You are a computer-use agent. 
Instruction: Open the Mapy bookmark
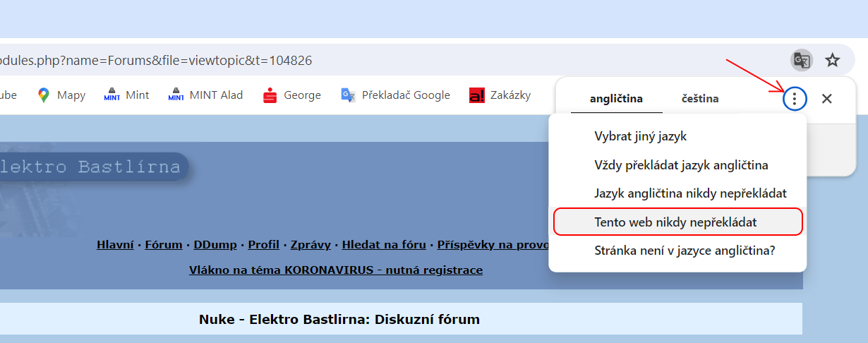pyautogui.click(x=61, y=95)
